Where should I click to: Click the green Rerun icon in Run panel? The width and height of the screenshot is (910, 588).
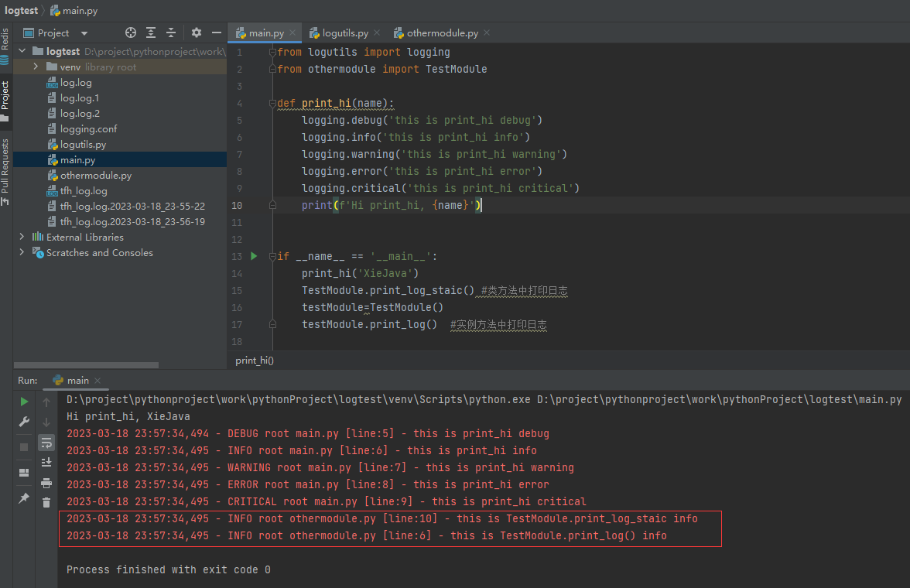click(x=25, y=402)
